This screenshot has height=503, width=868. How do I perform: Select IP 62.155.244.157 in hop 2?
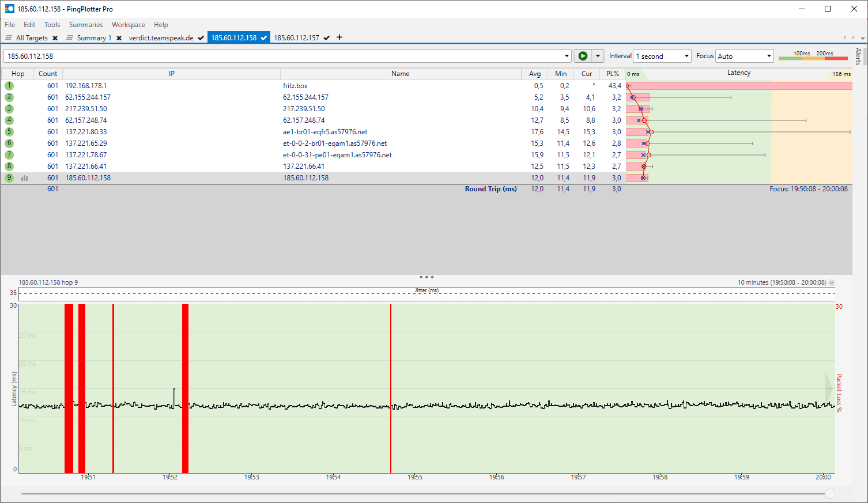pos(88,97)
